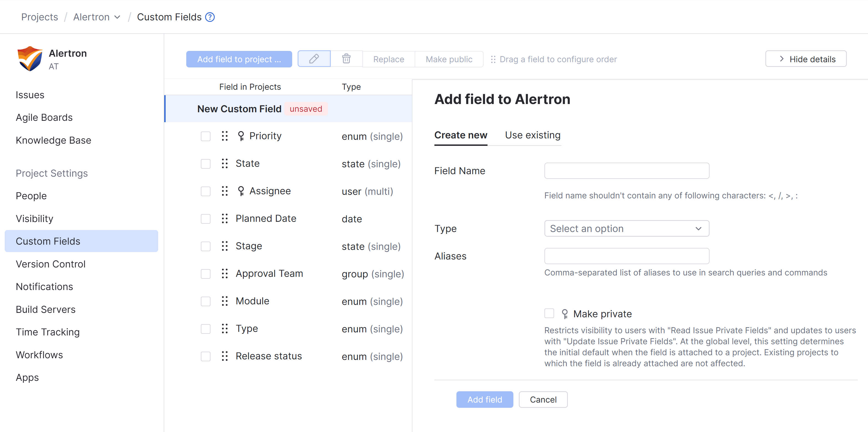Select the checkbox beside Approval Team
868x432 pixels.
coord(206,274)
